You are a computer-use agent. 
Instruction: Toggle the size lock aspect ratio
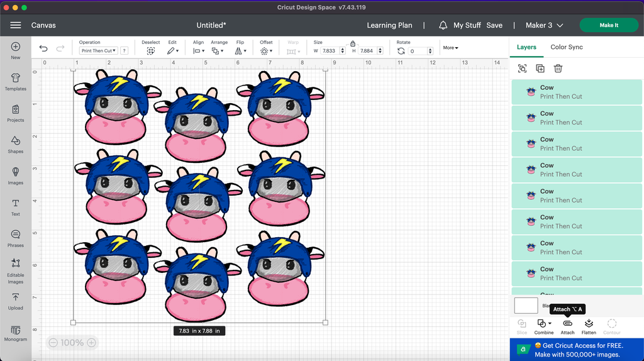353,43
